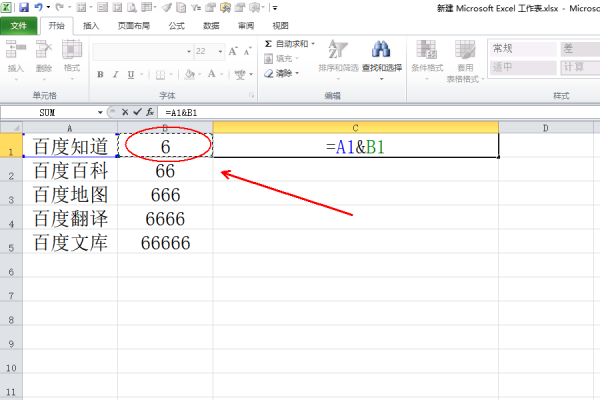Select cell containing 666
The image size is (600, 400).
pos(165,193)
